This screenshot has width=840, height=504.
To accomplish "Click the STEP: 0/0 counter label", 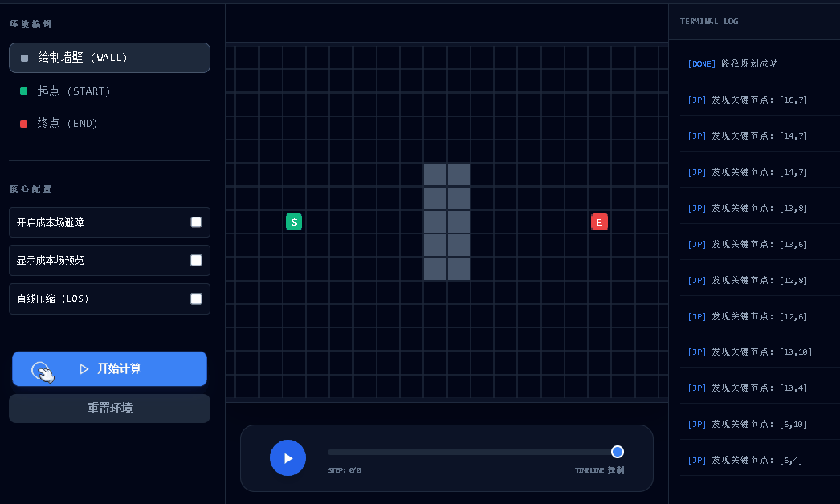I will pyautogui.click(x=345, y=470).
